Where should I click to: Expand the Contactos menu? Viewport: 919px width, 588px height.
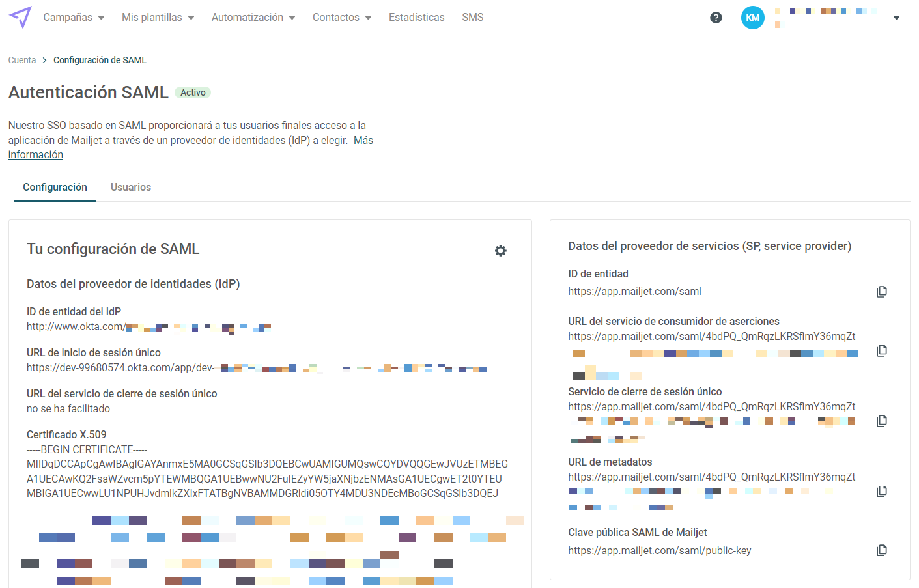[x=341, y=18]
